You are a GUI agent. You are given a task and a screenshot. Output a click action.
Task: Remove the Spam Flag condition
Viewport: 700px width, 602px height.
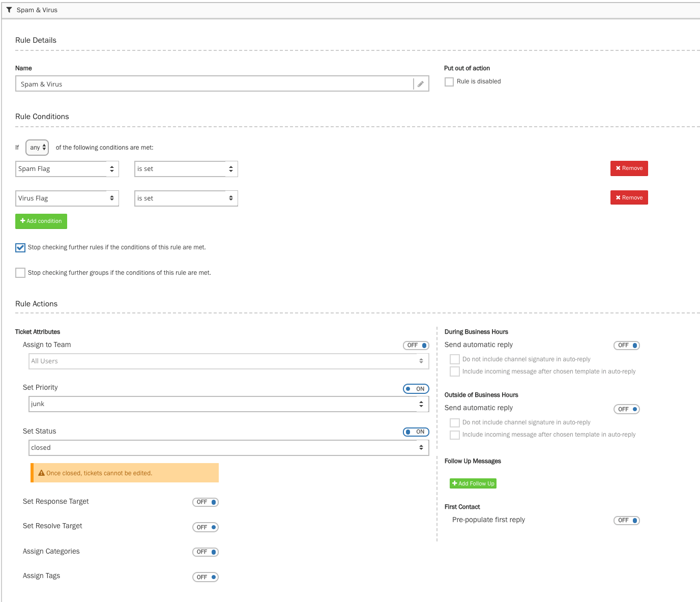click(x=629, y=168)
